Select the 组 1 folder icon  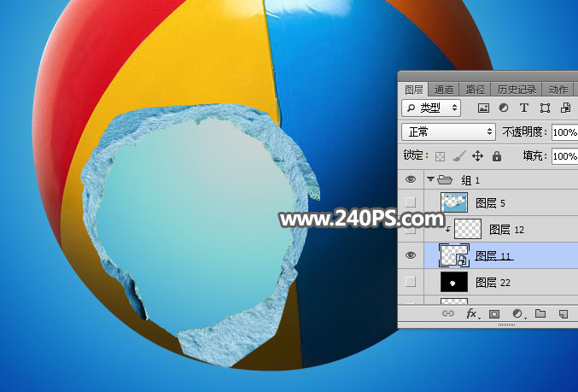(445, 179)
